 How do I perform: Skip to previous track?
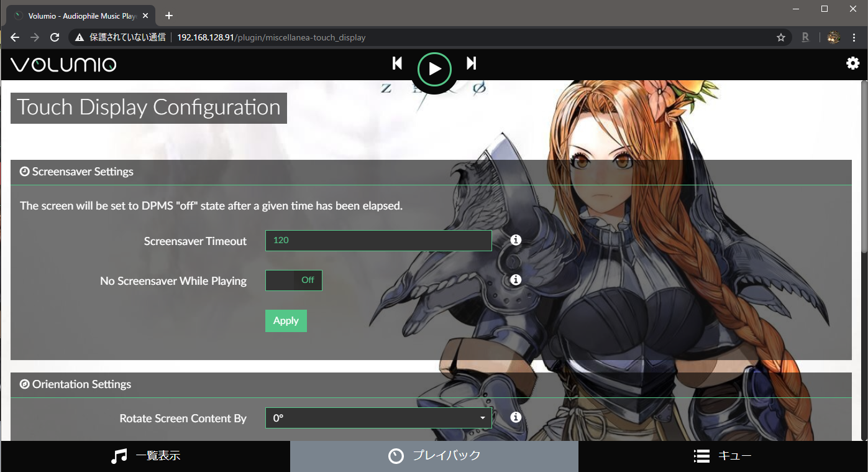coord(398,63)
